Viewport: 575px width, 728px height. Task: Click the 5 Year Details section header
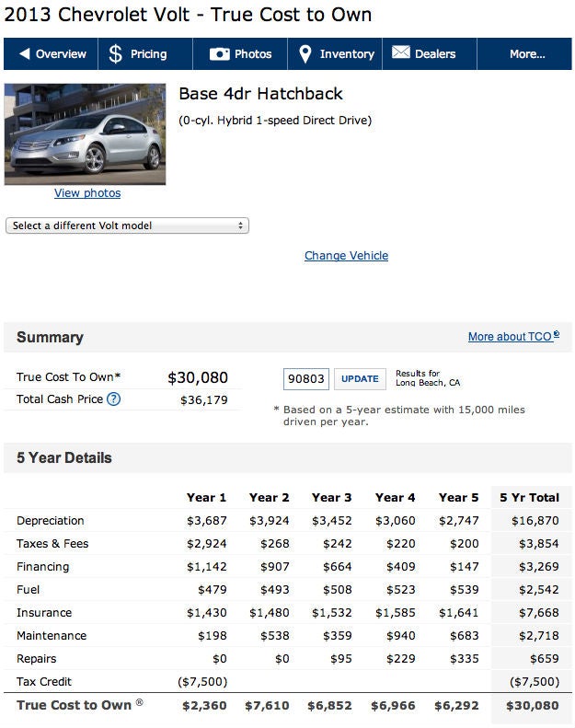(x=64, y=457)
